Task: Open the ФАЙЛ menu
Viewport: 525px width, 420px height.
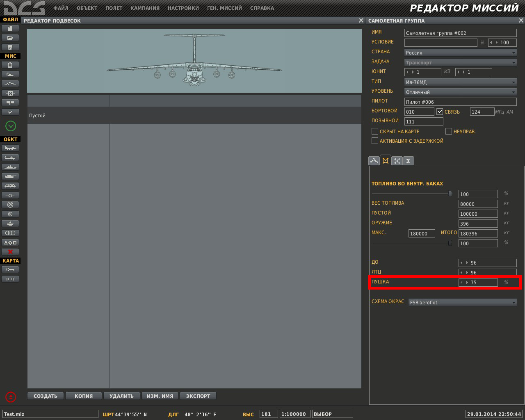Action: click(61, 8)
